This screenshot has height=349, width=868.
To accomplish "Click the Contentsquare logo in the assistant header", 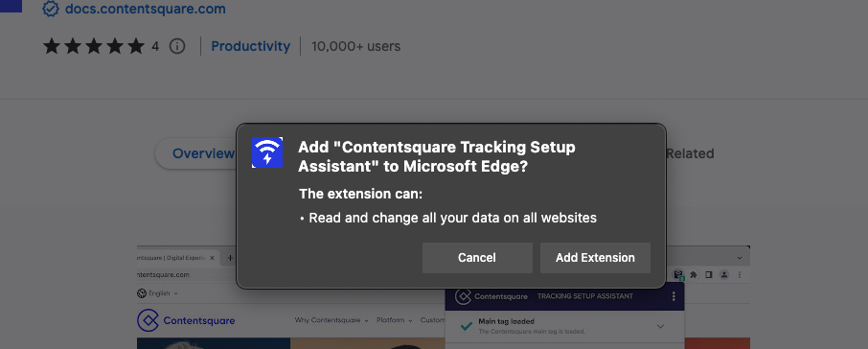I will (491, 296).
